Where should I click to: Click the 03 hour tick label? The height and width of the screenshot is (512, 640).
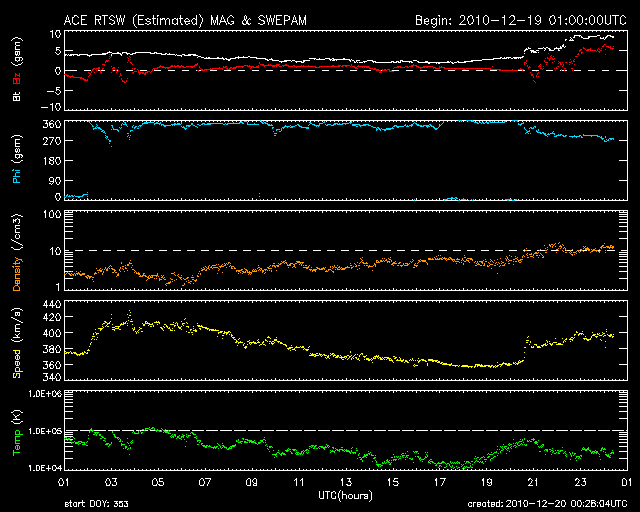pyautogui.click(x=111, y=482)
